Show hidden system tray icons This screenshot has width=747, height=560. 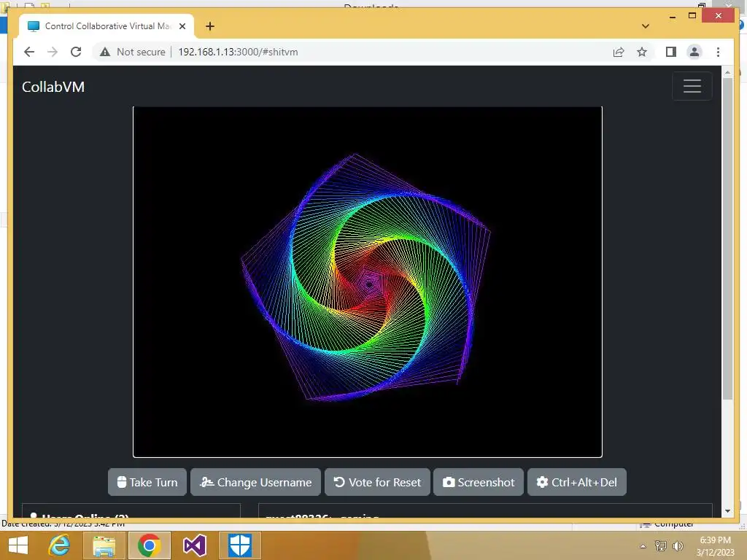tap(643, 546)
